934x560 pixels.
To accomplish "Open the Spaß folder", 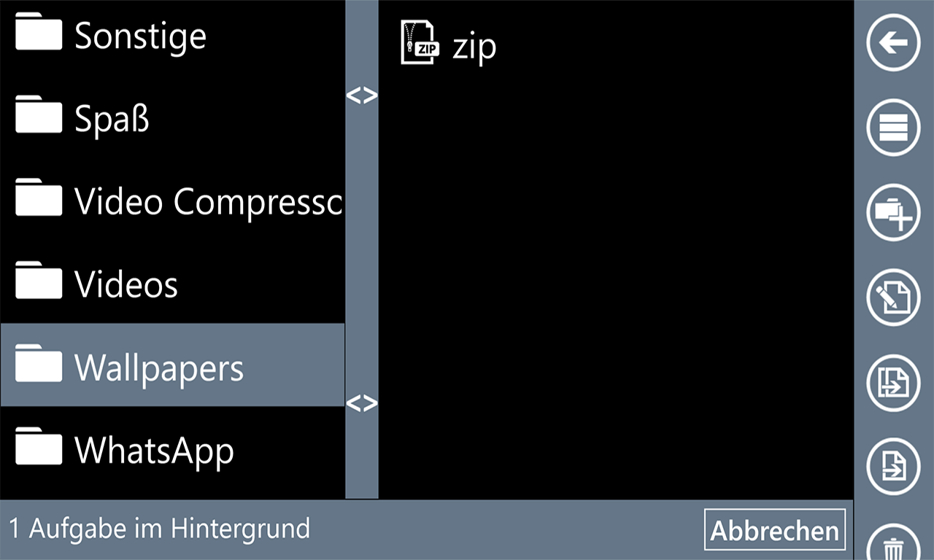I will 172,117.
